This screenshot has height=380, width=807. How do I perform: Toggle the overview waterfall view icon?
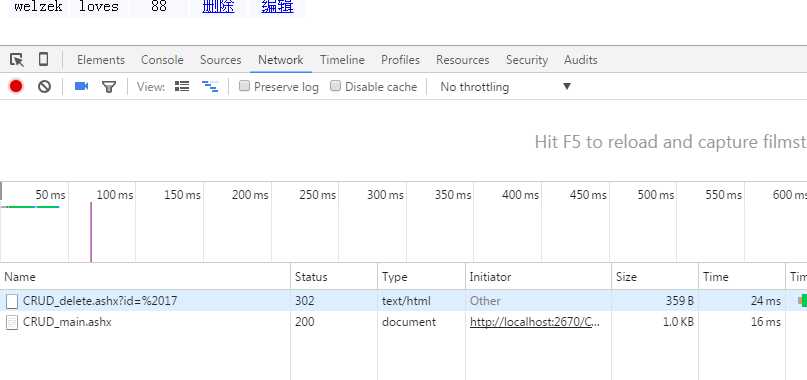(x=210, y=87)
